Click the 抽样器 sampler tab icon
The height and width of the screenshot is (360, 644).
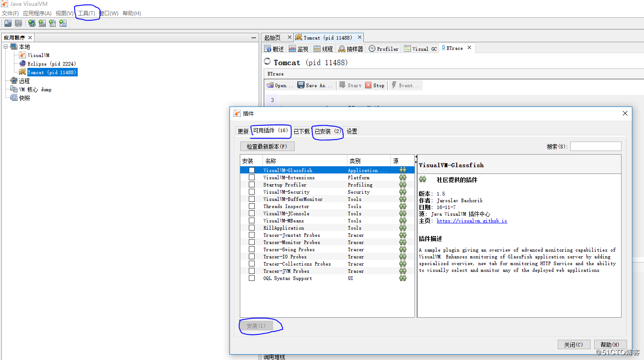point(342,49)
